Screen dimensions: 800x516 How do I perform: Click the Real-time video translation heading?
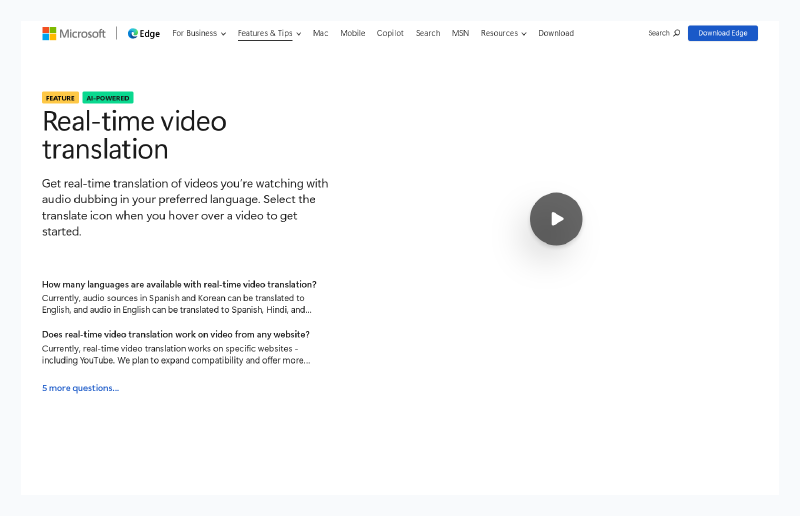click(134, 135)
